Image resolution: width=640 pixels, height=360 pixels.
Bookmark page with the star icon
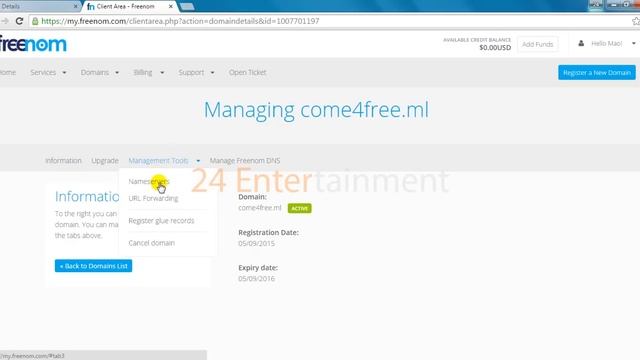point(636,21)
